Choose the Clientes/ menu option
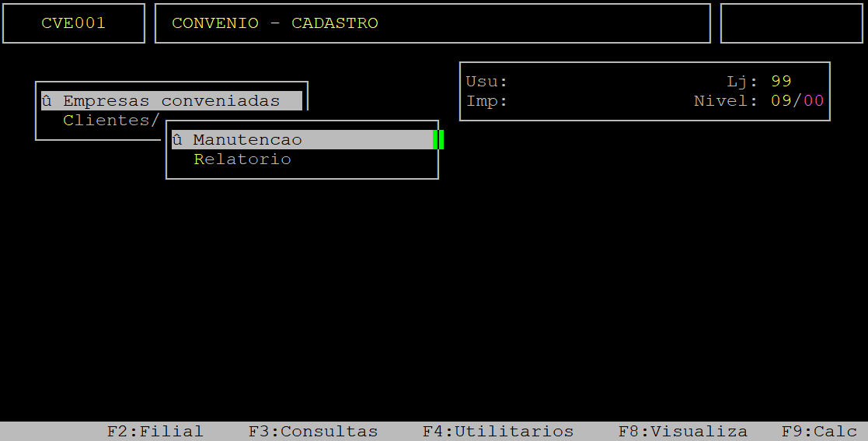The height and width of the screenshot is (441, 868). coord(111,121)
